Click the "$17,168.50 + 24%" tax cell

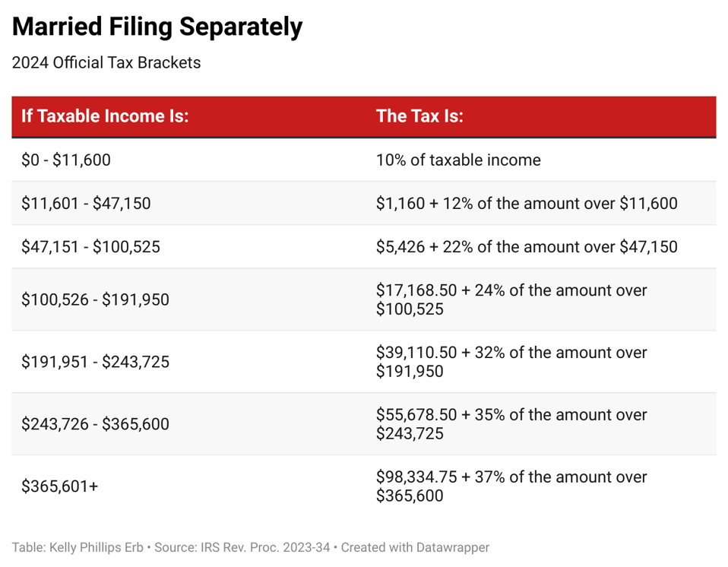pyautogui.click(x=511, y=299)
